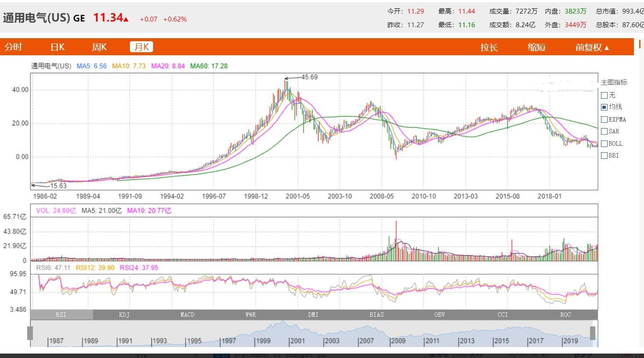The height and width of the screenshot is (358, 644).
Task: Select the DMI indicator tab
Action: click(313, 315)
